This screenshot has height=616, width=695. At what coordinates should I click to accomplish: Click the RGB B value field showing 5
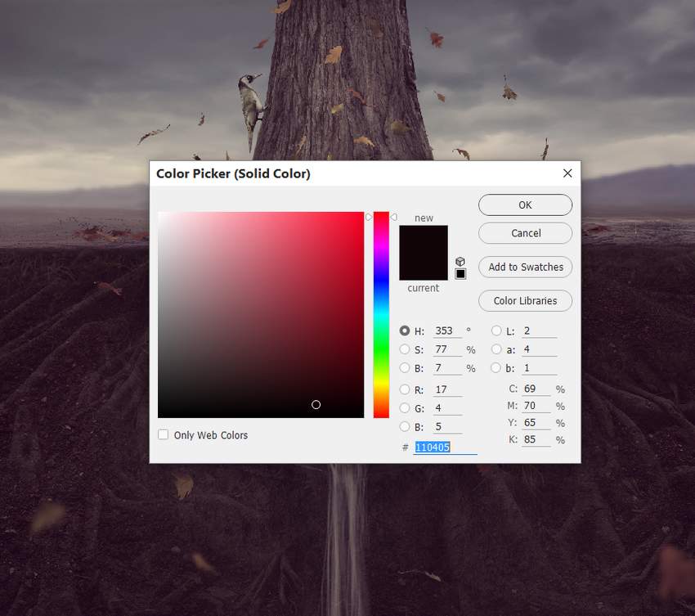(446, 427)
